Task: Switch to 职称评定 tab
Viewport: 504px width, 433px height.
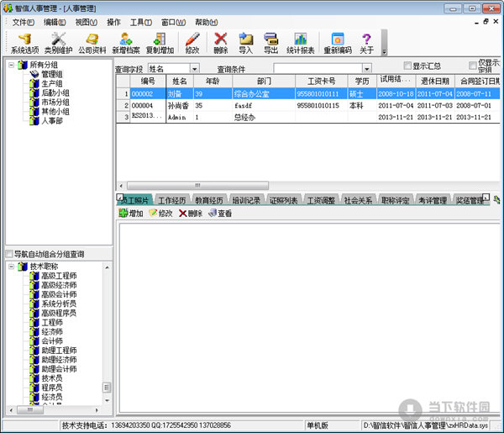Action: (x=396, y=200)
